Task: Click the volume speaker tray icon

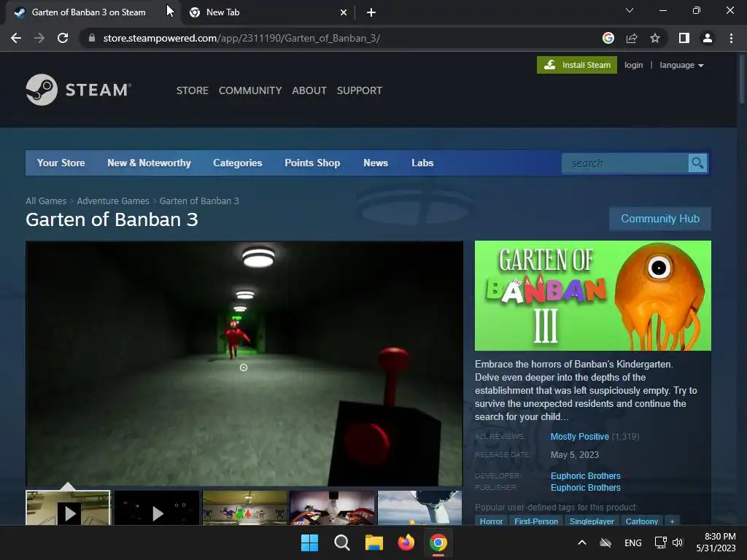Action: [678, 542]
